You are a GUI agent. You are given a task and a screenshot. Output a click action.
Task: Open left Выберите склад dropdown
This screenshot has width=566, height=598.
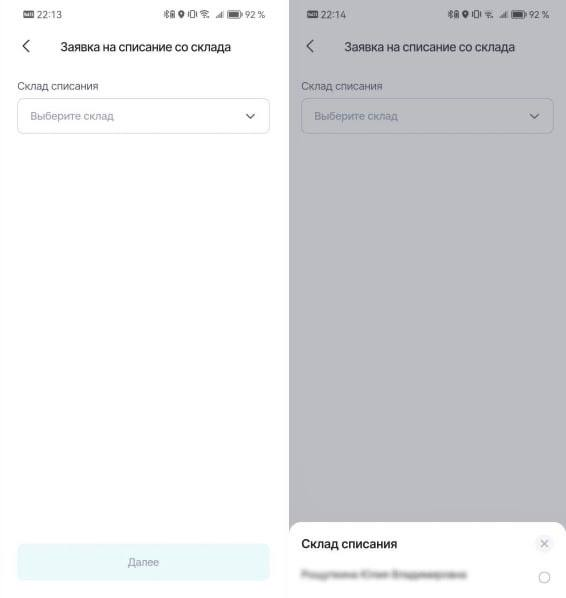tap(143, 116)
